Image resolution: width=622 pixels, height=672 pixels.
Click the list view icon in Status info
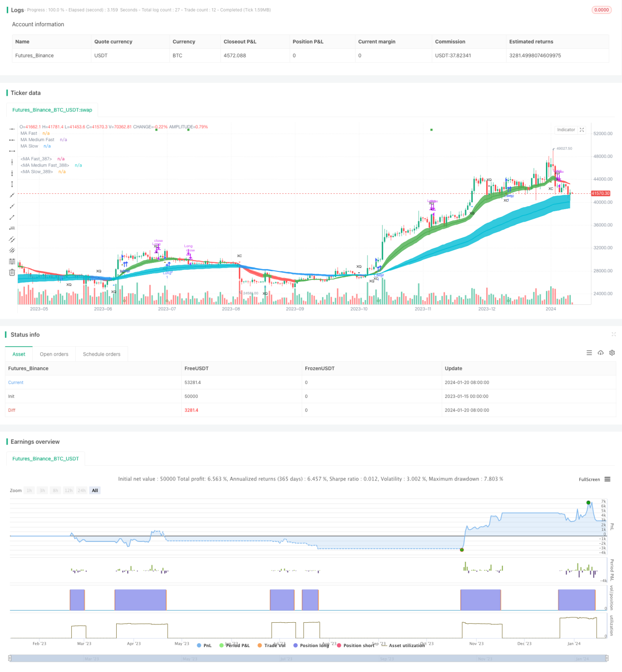[589, 353]
